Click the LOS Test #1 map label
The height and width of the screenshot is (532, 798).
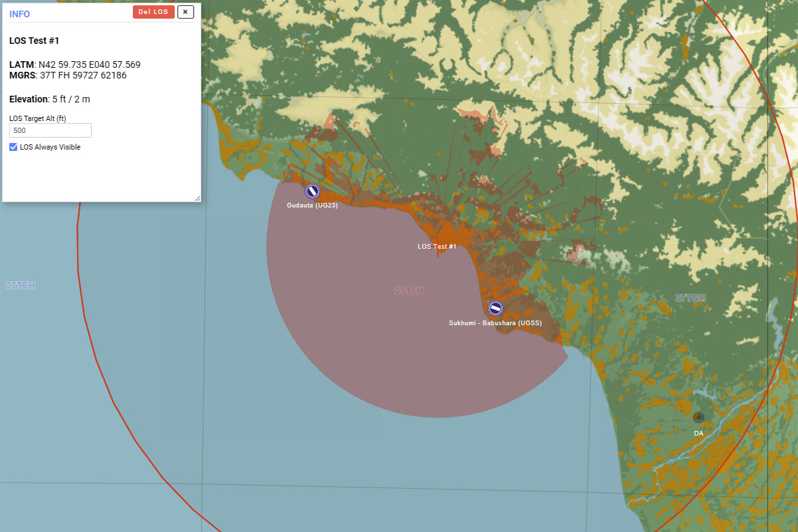[437, 246]
